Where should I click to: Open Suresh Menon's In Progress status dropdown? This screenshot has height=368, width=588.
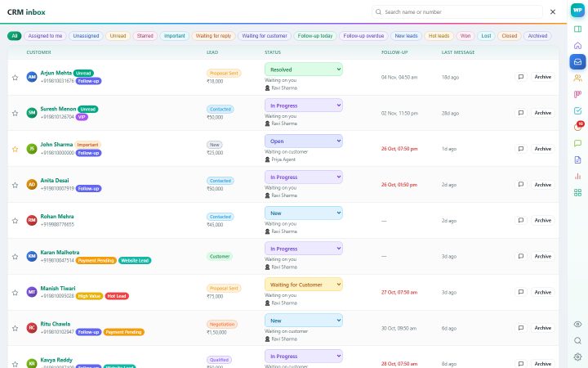(304, 105)
